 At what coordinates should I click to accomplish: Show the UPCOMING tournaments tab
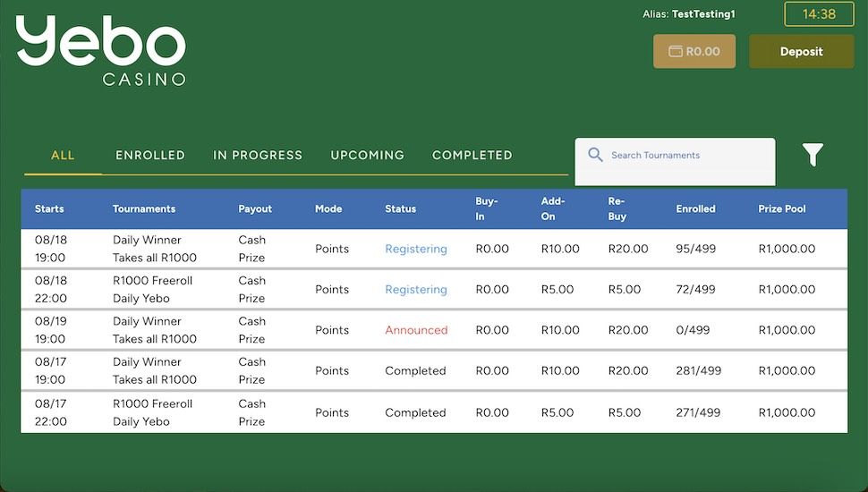(x=367, y=156)
